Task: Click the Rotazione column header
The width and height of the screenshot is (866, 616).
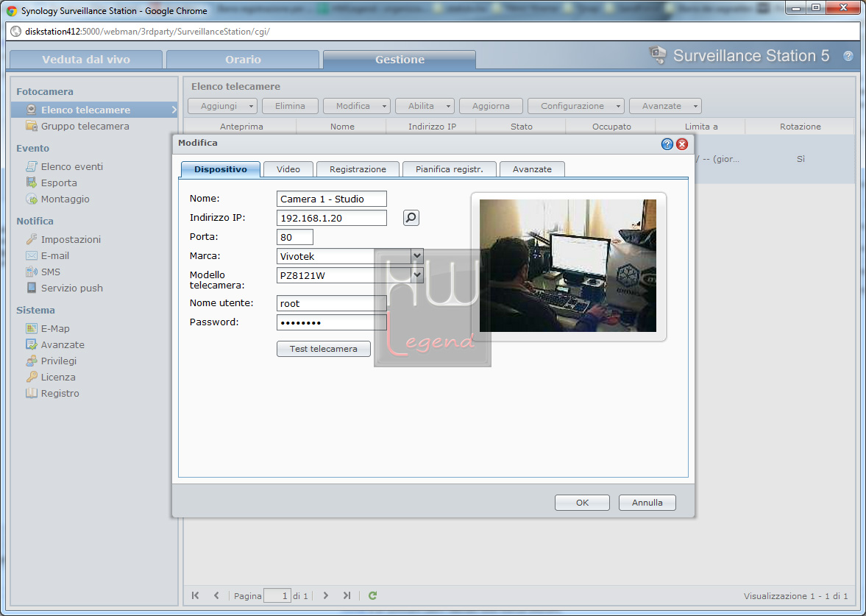Action: coord(800,127)
